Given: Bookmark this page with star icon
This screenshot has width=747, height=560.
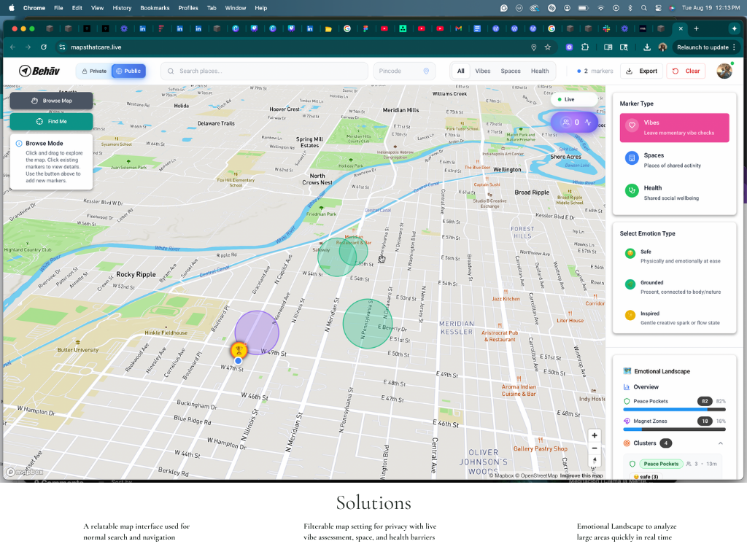Looking at the screenshot, I should click(548, 47).
